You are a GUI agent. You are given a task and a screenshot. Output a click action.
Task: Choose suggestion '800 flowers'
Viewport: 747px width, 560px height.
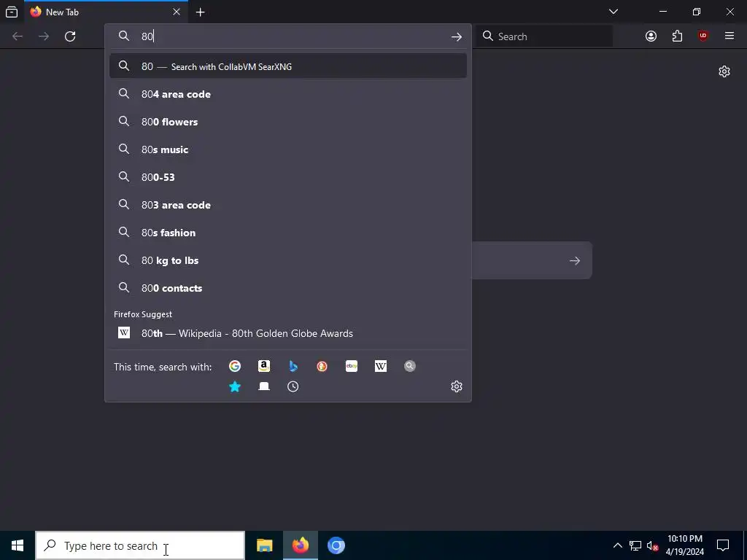(x=287, y=122)
